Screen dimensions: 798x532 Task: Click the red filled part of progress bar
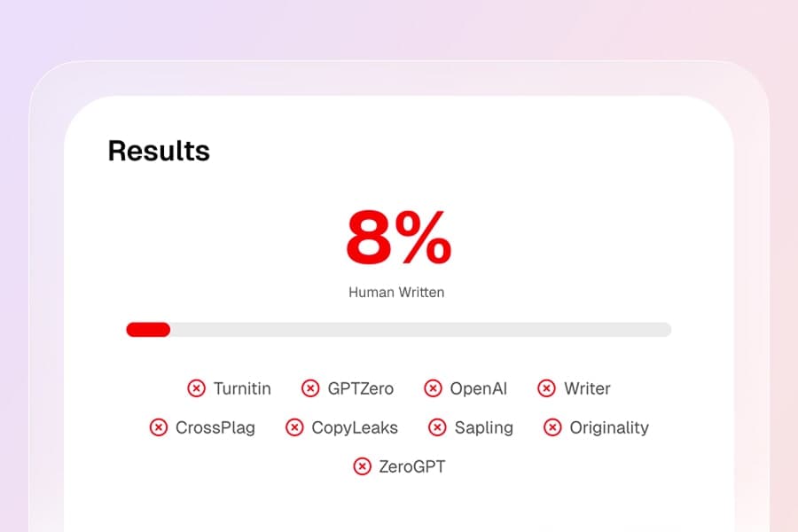(148, 330)
